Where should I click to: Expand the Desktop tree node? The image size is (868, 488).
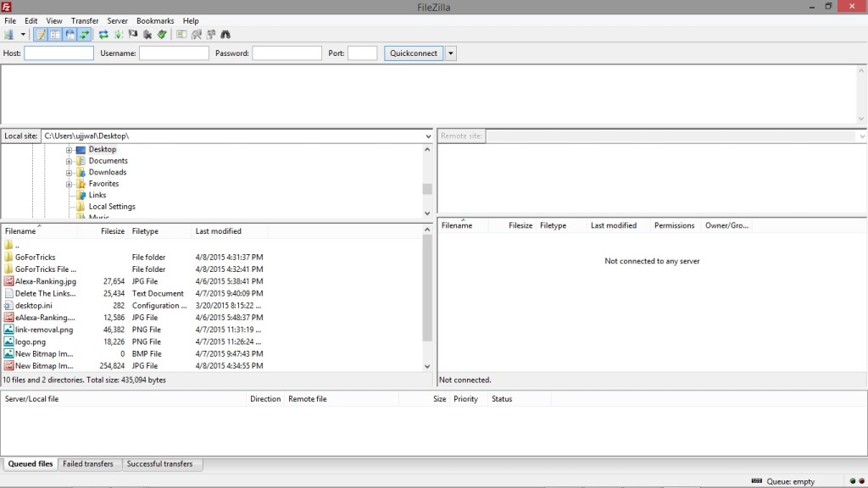[x=70, y=150]
